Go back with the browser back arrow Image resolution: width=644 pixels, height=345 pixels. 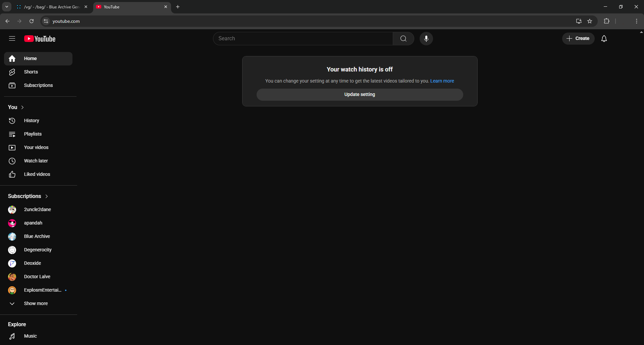point(7,21)
